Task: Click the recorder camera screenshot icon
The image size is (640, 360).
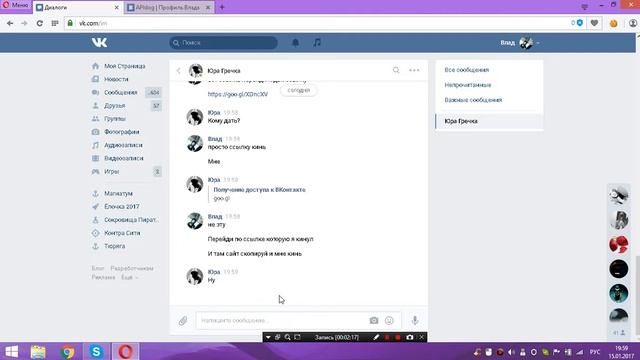Action: click(409, 337)
